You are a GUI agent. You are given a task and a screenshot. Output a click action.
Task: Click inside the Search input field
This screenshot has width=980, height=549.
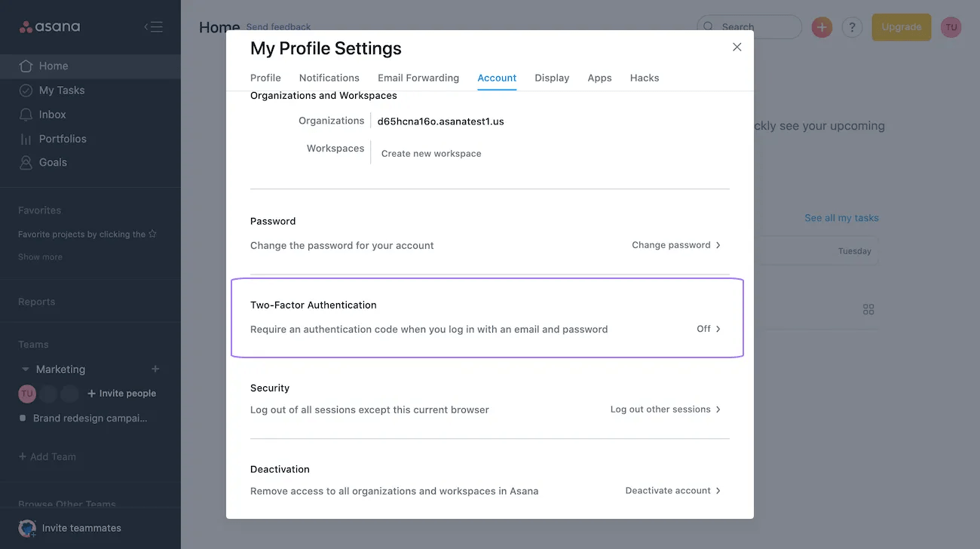[754, 26]
